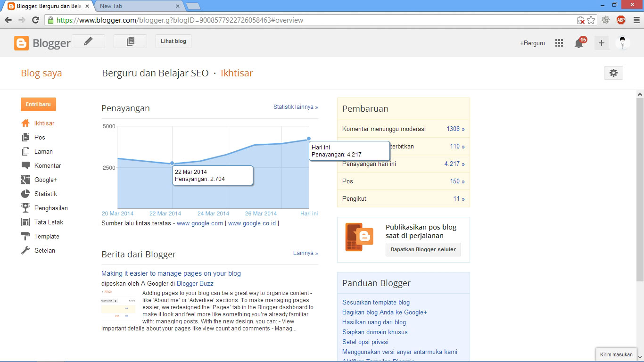
Task: Open the profile avatar picture
Action: (x=623, y=43)
